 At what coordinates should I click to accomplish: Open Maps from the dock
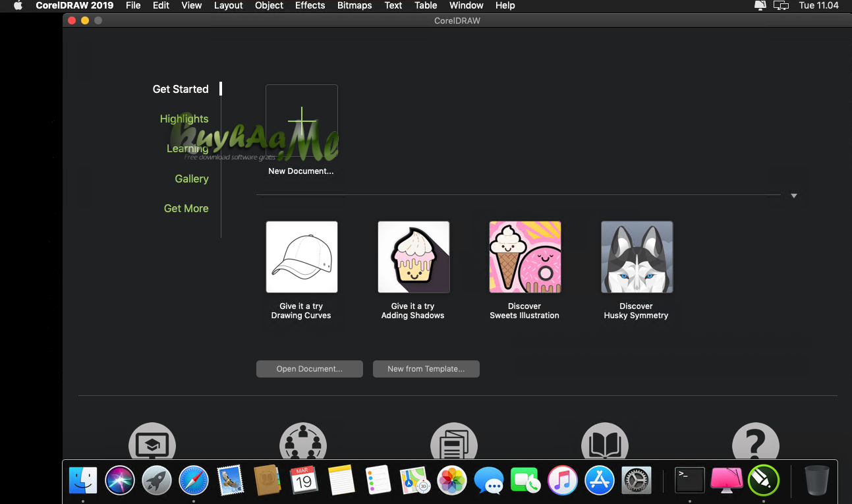pyautogui.click(x=415, y=480)
